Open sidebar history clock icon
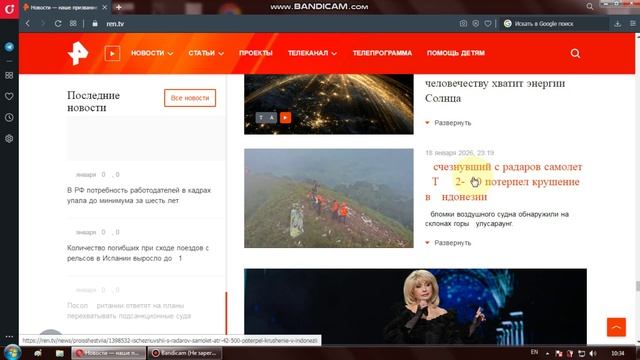 coord(9,118)
